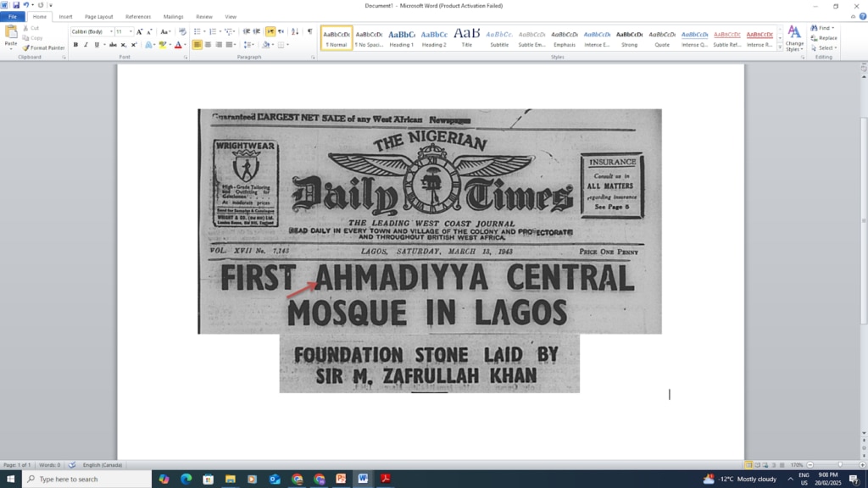
Task: Toggle Underline formatting
Action: pyautogui.click(x=97, y=45)
